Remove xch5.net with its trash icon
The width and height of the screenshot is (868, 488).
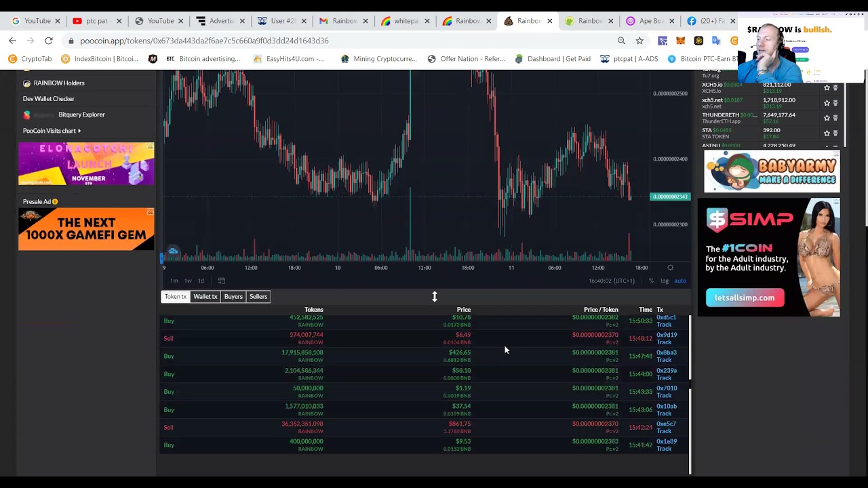(835, 103)
